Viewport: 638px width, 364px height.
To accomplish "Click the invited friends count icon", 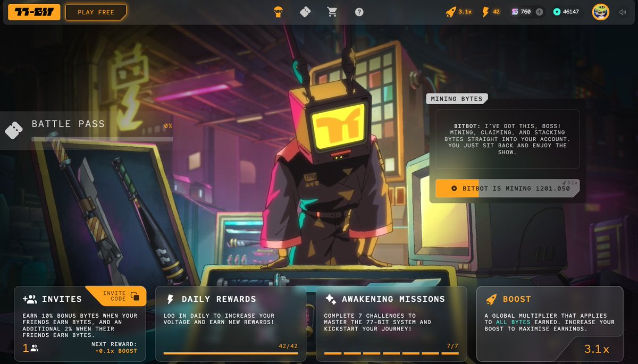I will (34, 349).
